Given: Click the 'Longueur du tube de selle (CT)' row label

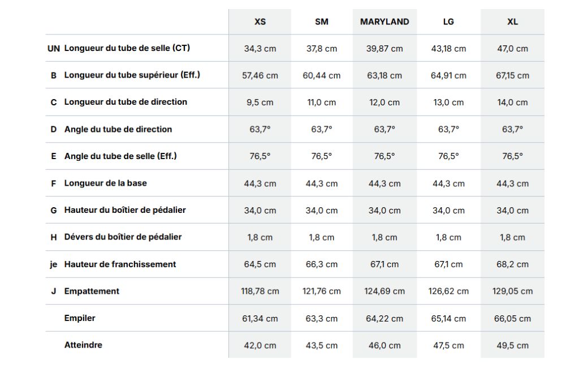Looking at the screenshot, I should click(x=127, y=48).
